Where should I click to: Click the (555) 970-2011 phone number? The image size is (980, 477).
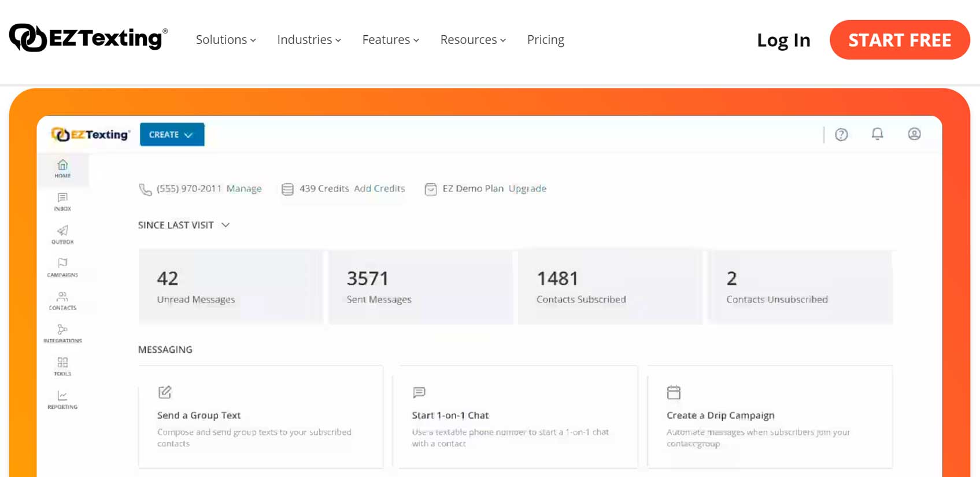[x=189, y=188]
